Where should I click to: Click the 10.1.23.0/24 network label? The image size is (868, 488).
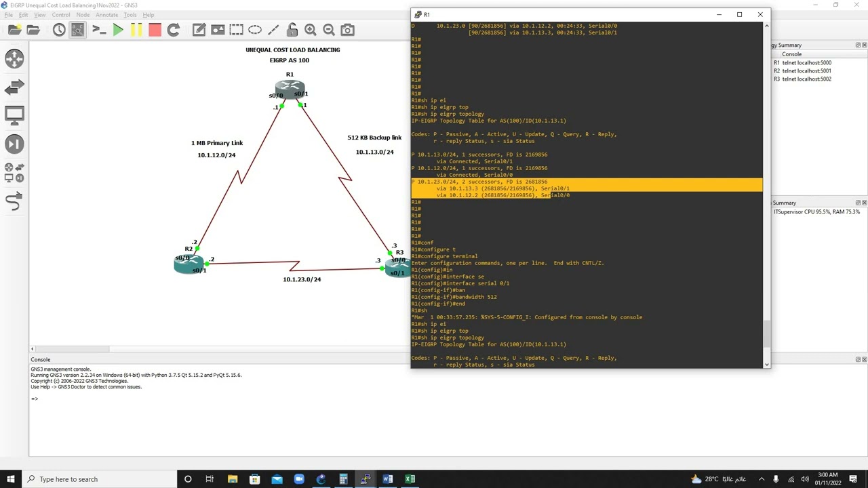[302, 279]
